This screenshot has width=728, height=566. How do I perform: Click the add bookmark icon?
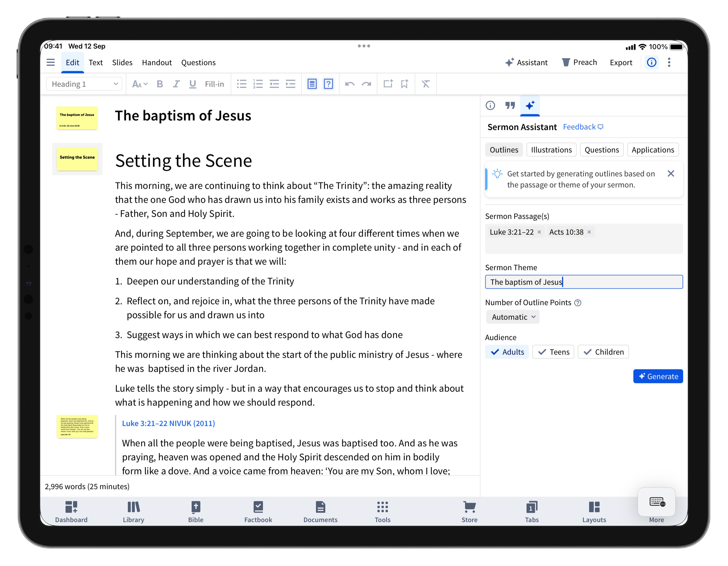(404, 84)
